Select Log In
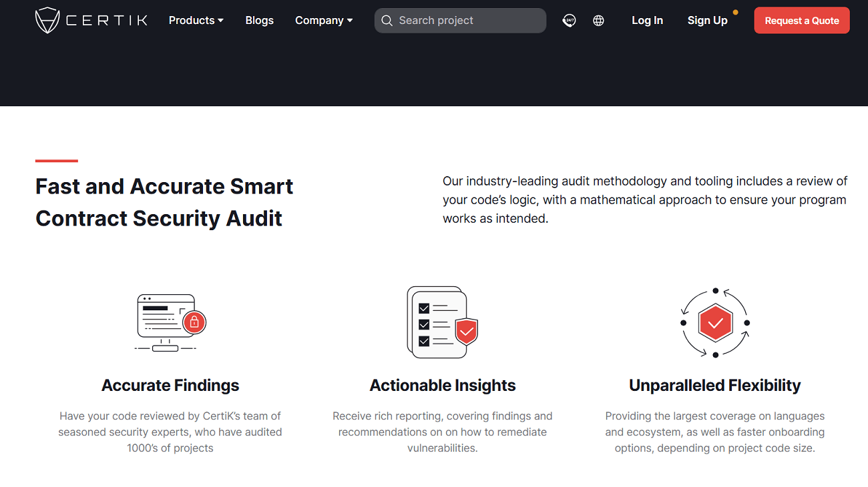This screenshot has height=487, width=868. click(647, 20)
